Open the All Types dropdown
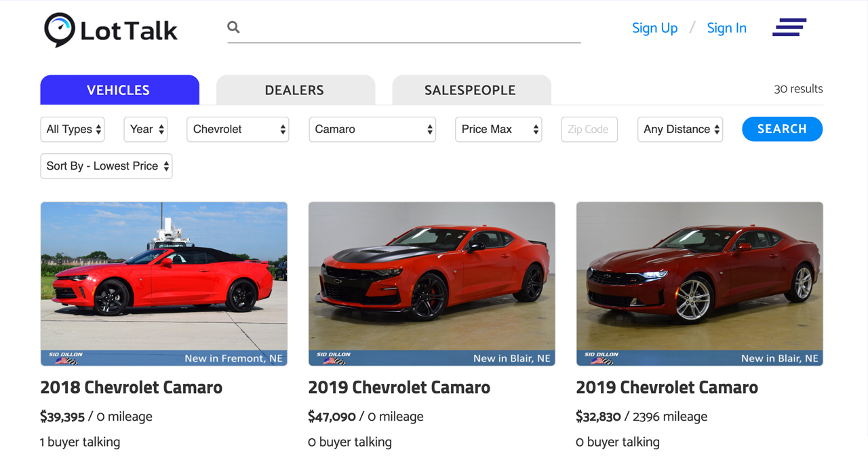This screenshot has height=475, width=868. (73, 129)
